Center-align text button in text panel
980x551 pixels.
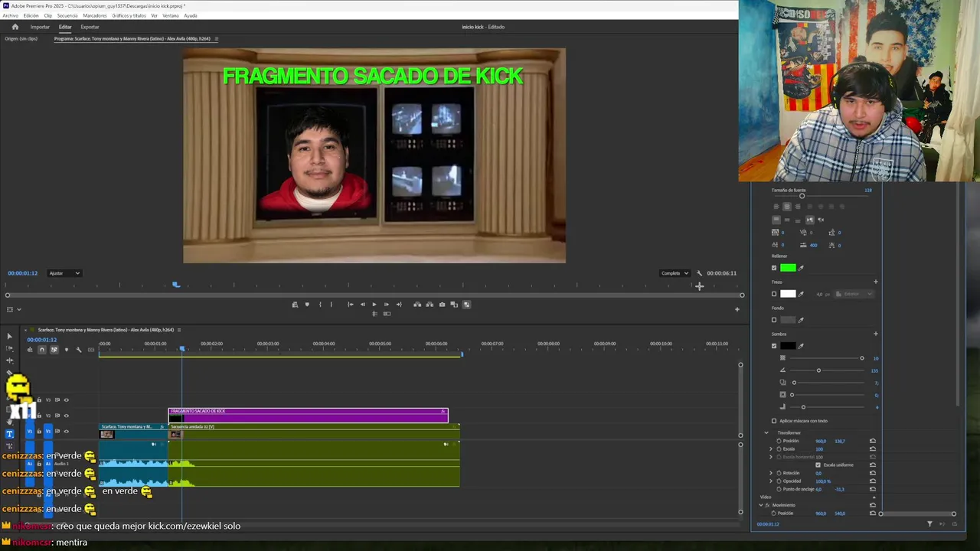tap(787, 207)
